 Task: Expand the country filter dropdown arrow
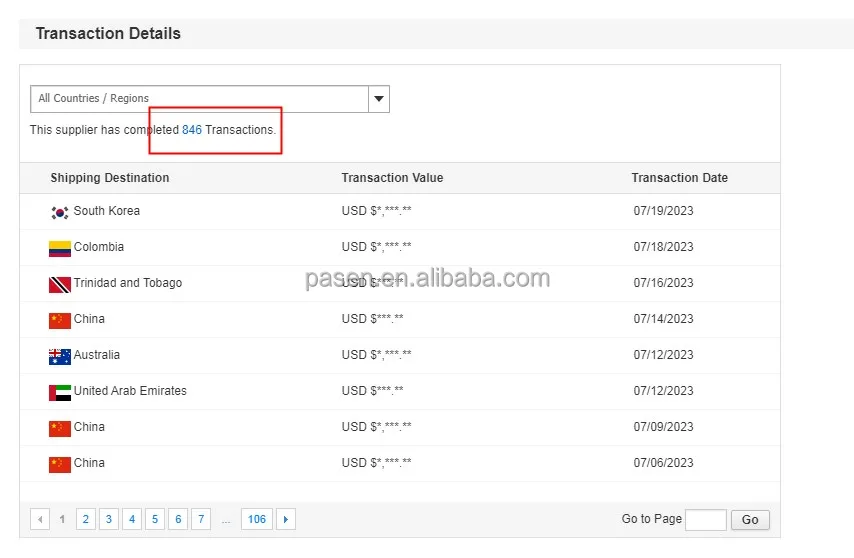pyautogui.click(x=379, y=99)
